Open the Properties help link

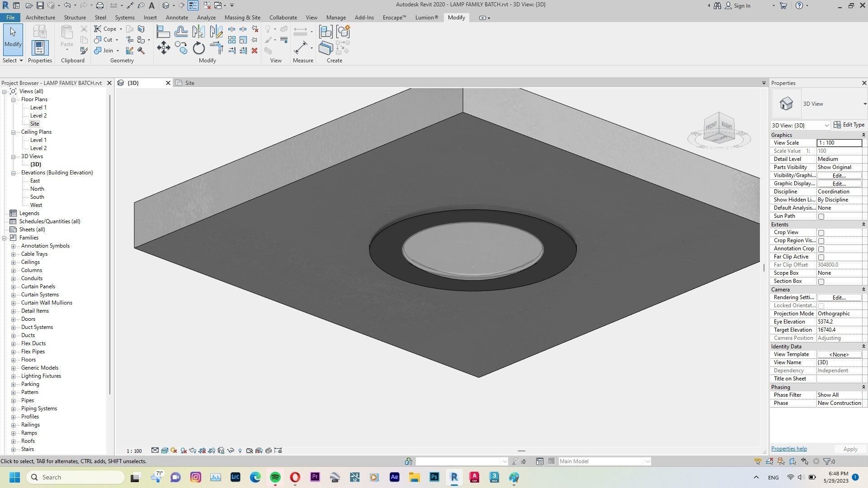[x=788, y=449]
